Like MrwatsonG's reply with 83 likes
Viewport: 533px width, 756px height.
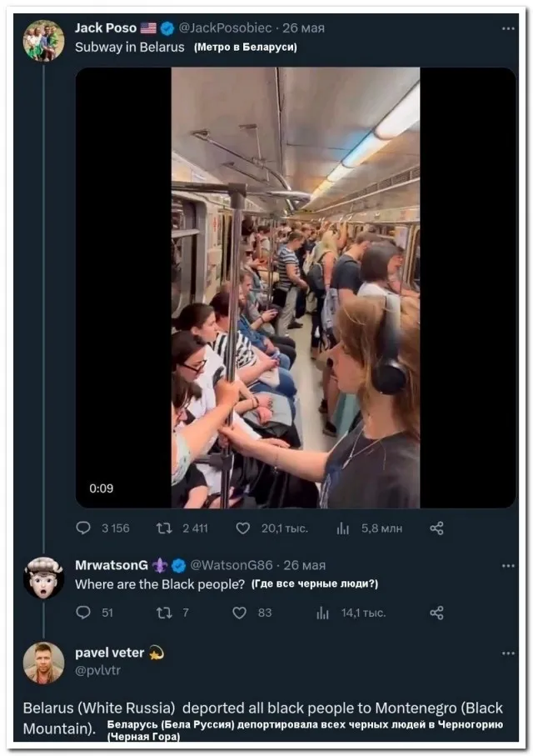click(240, 613)
